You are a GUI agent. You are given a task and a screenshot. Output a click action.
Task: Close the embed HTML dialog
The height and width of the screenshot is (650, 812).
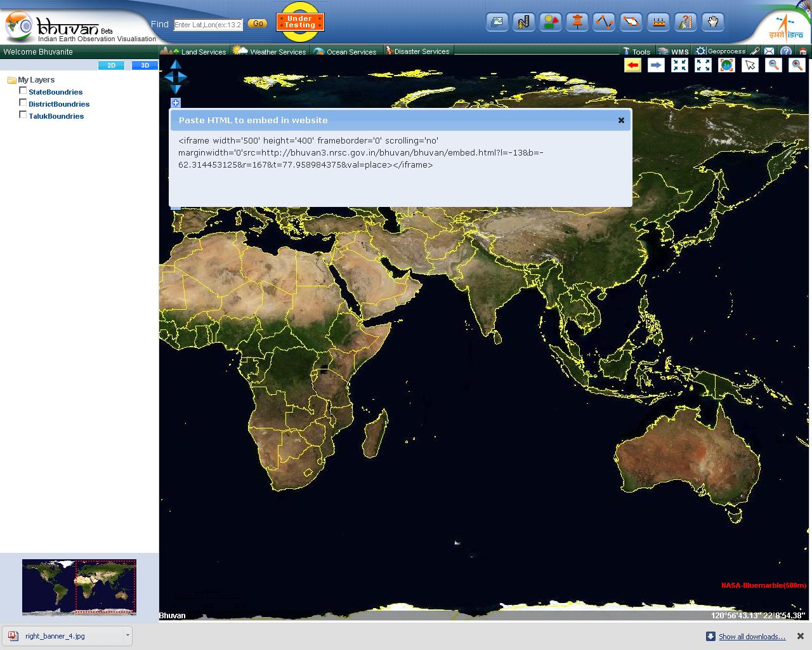(x=621, y=120)
